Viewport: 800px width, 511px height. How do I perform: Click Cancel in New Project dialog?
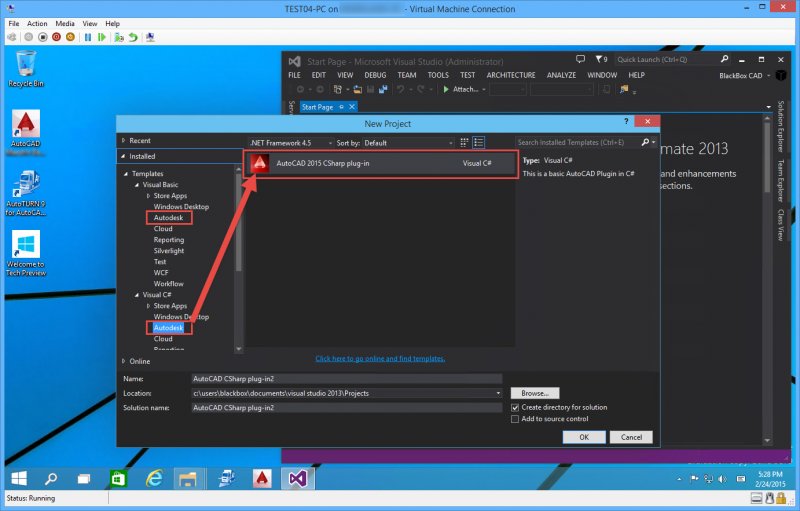click(x=631, y=437)
